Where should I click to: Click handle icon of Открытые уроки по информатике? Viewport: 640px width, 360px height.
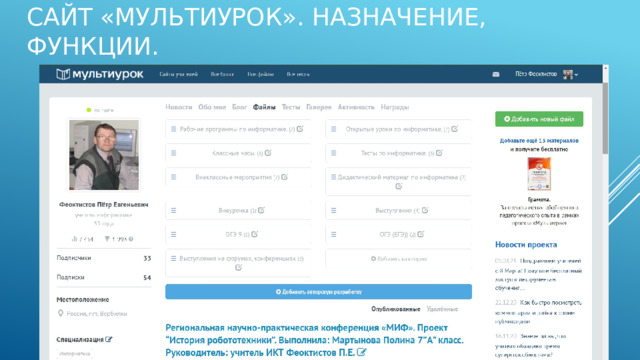[x=333, y=129]
